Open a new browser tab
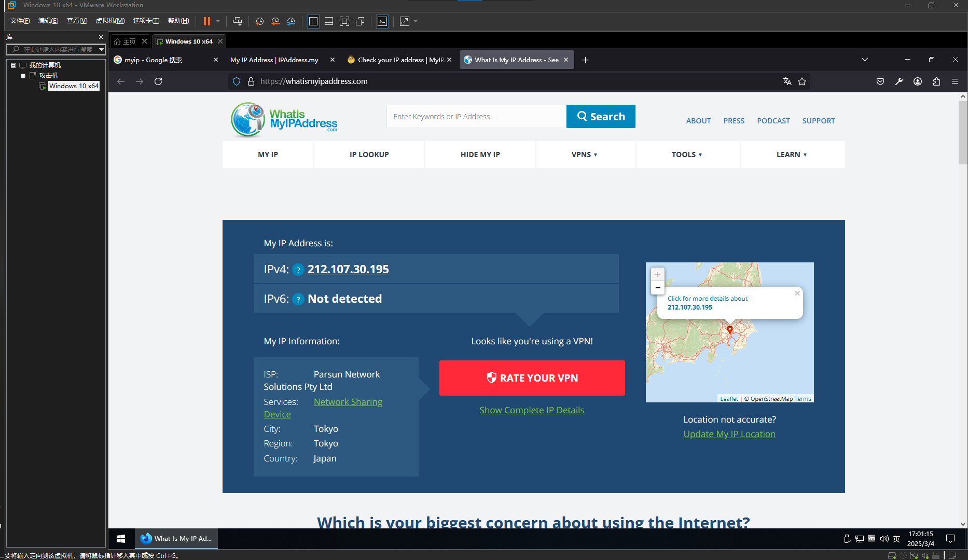This screenshot has width=968, height=560. pos(585,60)
